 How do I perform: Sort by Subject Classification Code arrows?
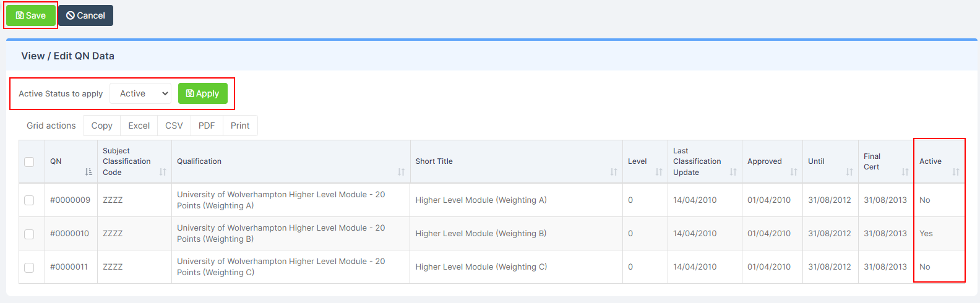tap(163, 172)
